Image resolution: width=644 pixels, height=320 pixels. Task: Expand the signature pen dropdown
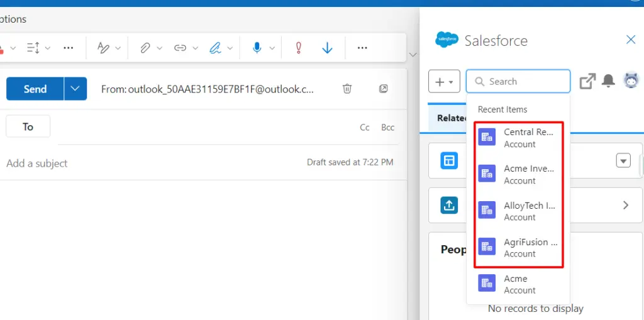pyautogui.click(x=230, y=48)
